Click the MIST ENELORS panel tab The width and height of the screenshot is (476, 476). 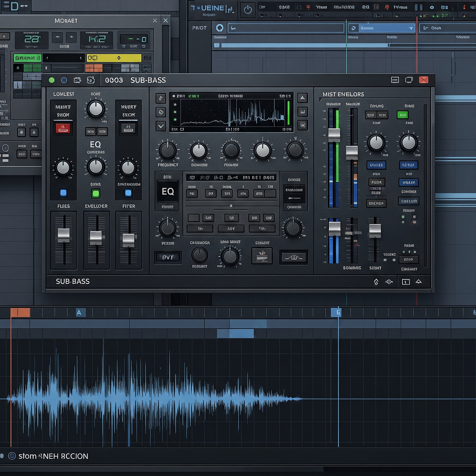click(x=343, y=94)
